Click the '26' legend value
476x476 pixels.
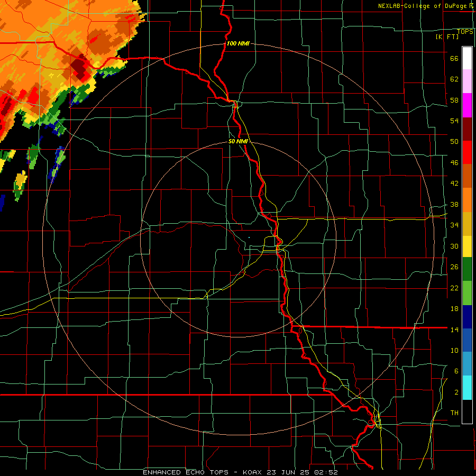(454, 267)
